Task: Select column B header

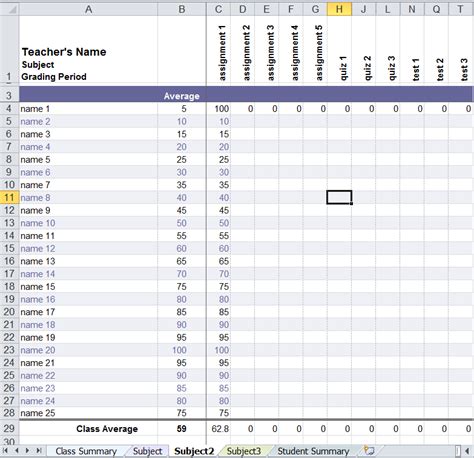Action: [x=182, y=9]
